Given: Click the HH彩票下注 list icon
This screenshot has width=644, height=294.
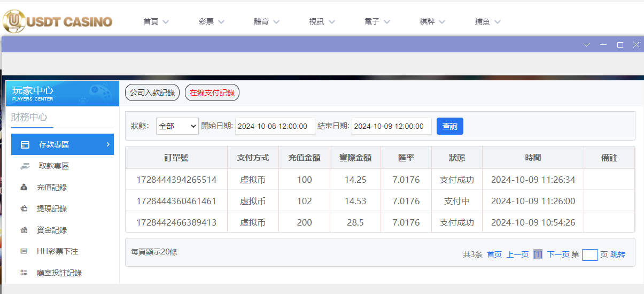Looking at the screenshot, I should coord(24,251).
